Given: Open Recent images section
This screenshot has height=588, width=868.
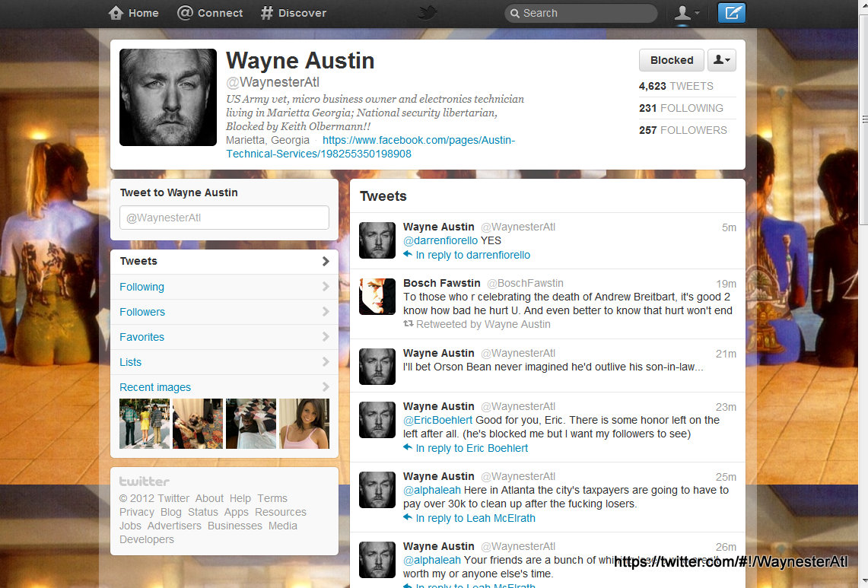Looking at the screenshot, I should click(224, 387).
